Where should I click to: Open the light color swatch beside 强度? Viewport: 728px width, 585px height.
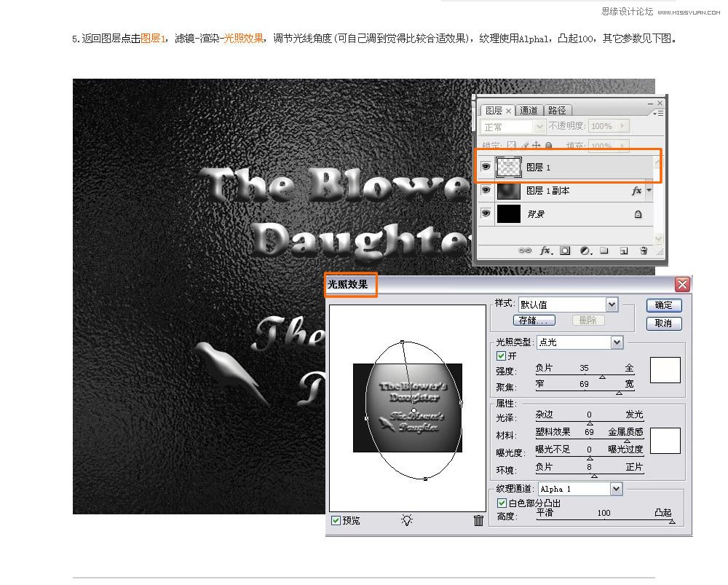[665, 370]
